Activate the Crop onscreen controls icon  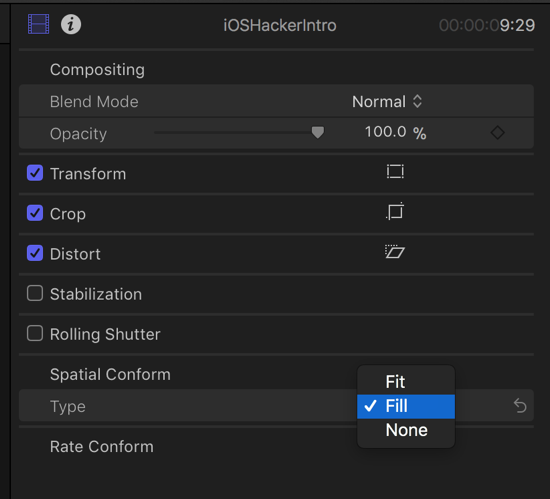point(395,211)
